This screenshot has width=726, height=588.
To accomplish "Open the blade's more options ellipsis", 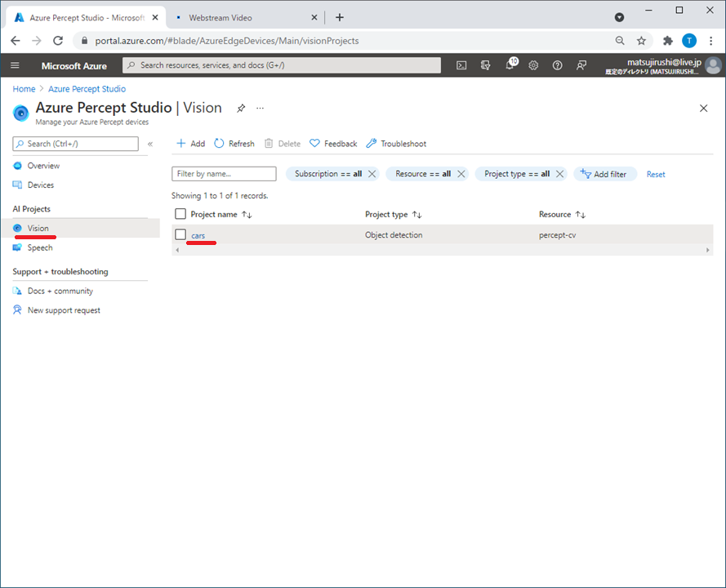I will (261, 109).
